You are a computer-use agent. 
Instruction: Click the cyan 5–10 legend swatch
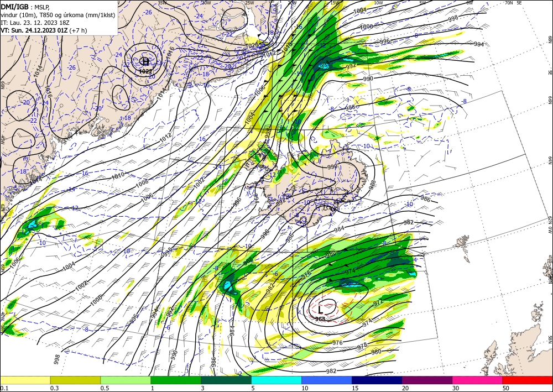(x=276, y=380)
